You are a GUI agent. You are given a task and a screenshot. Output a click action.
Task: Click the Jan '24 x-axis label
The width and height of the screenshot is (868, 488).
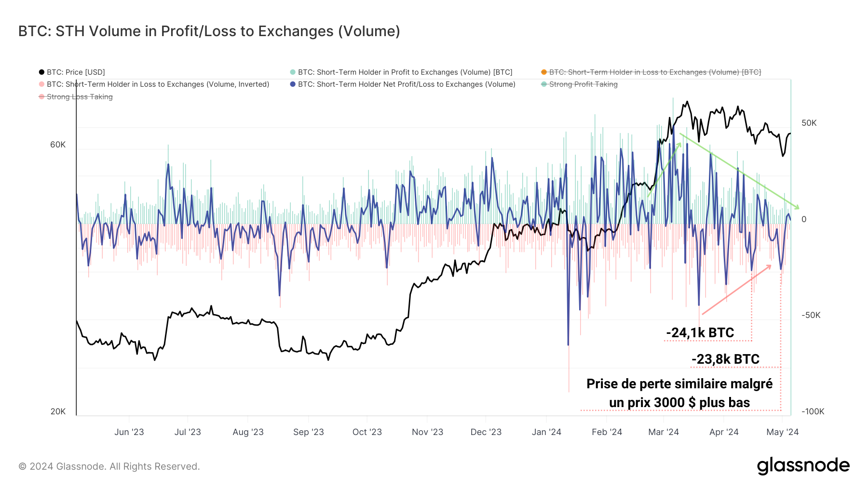(x=546, y=432)
